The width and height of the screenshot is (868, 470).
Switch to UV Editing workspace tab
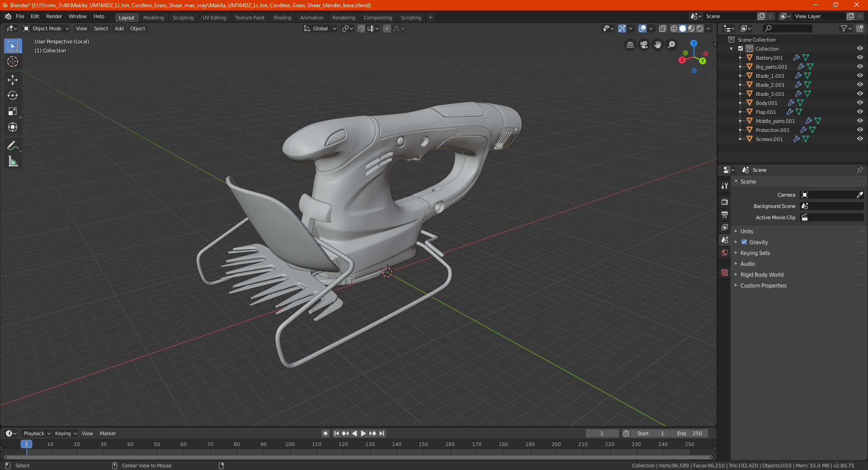(214, 18)
